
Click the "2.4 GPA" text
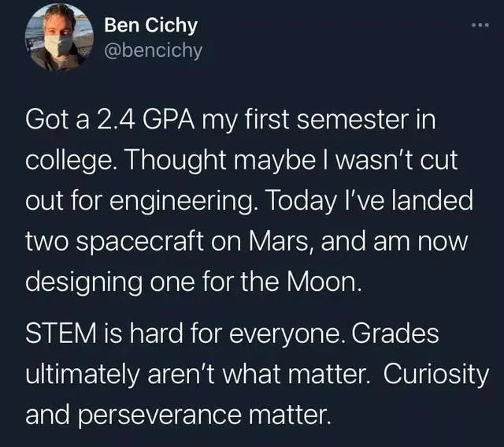(139, 124)
